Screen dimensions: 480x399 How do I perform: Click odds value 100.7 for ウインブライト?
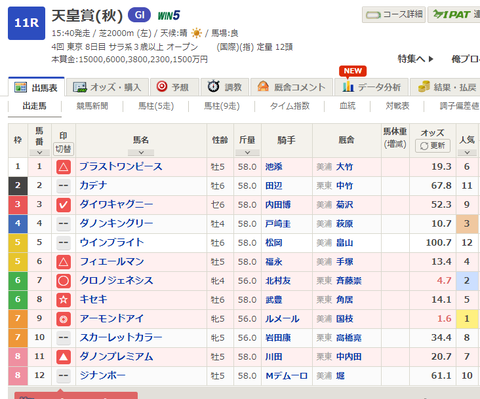pos(439,243)
